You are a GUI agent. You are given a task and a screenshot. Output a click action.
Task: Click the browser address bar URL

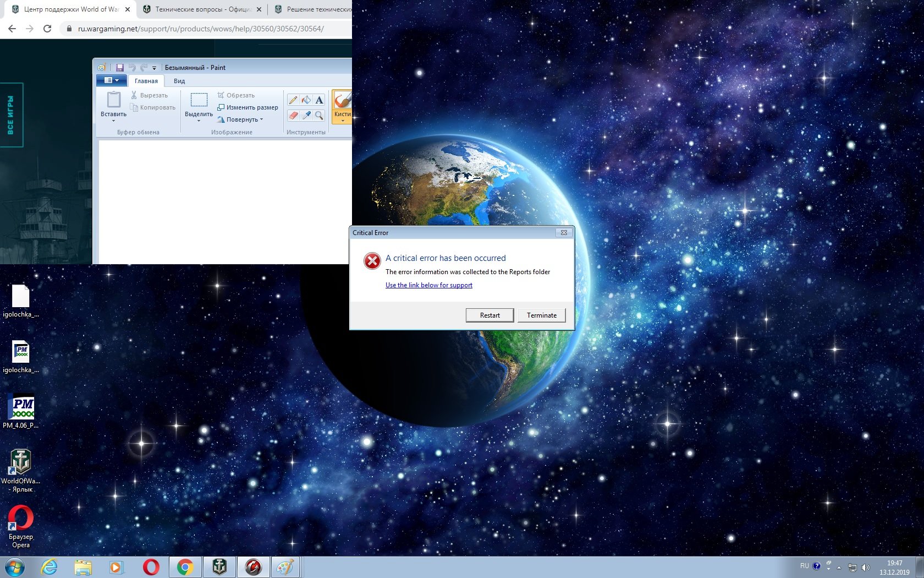tap(201, 29)
